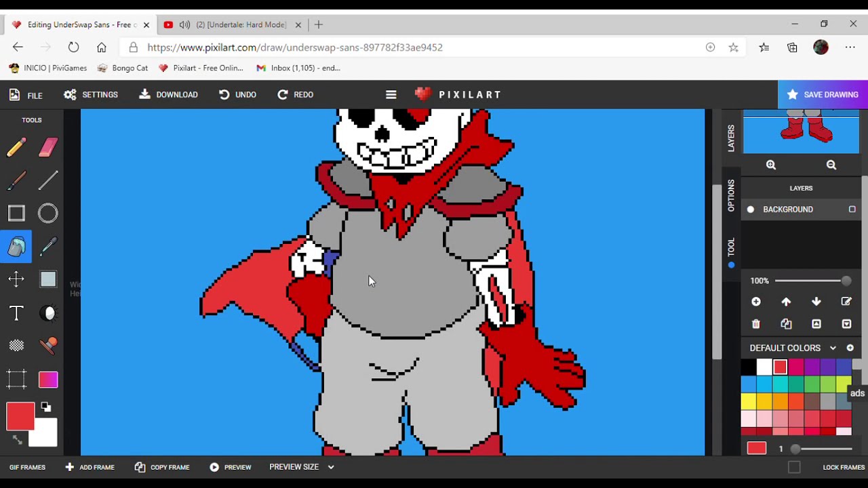Image resolution: width=868 pixels, height=488 pixels.
Task: Add a new color to palette
Action: point(850,348)
